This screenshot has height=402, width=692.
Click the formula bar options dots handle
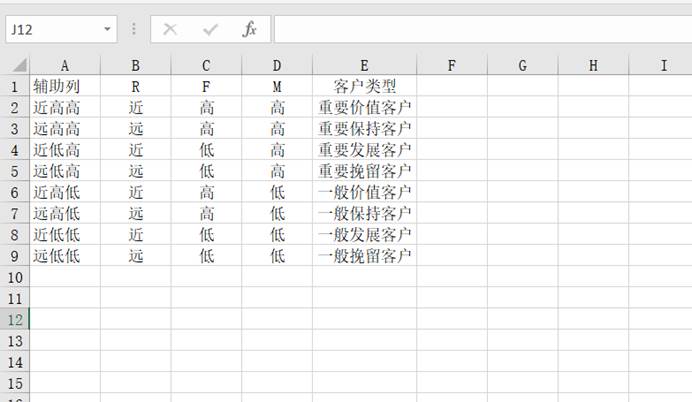click(134, 29)
